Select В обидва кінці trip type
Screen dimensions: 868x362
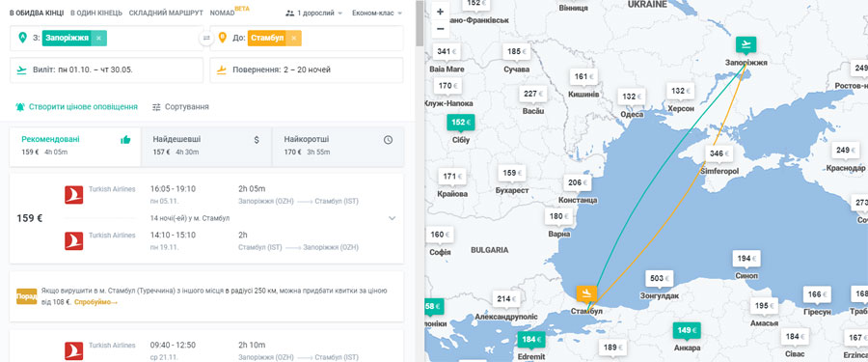[x=37, y=13]
